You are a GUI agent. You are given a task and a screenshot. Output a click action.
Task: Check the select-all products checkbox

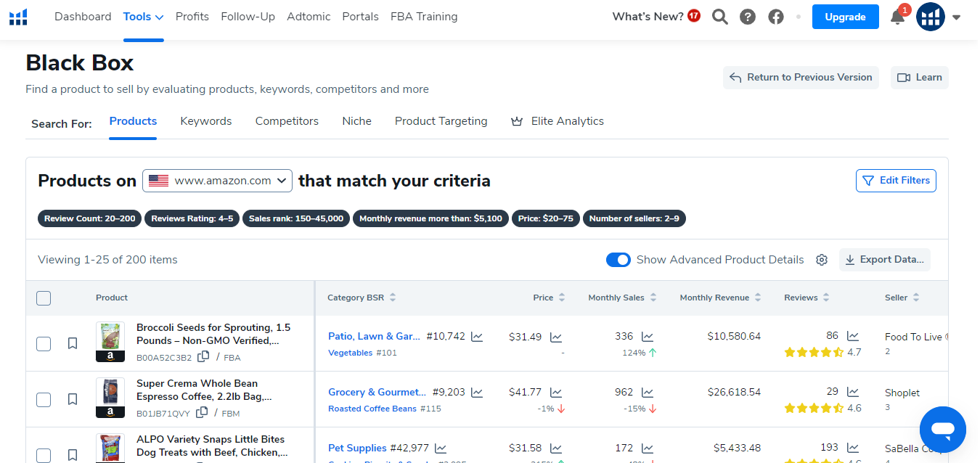pos(44,298)
